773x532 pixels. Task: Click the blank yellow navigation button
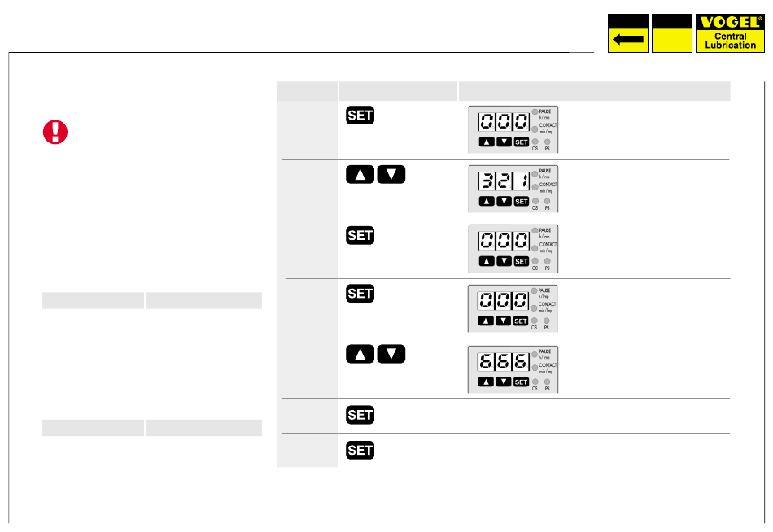(x=671, y=33)
